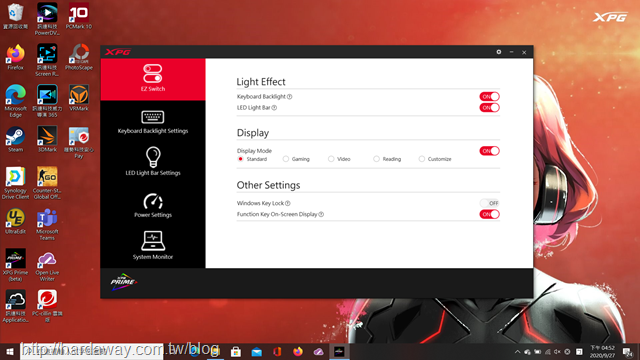Image resolution: width=640 pixels, height=360 pixels.
Task: Open PowerDVD desktop shortcut
Action: coord(47,19)
